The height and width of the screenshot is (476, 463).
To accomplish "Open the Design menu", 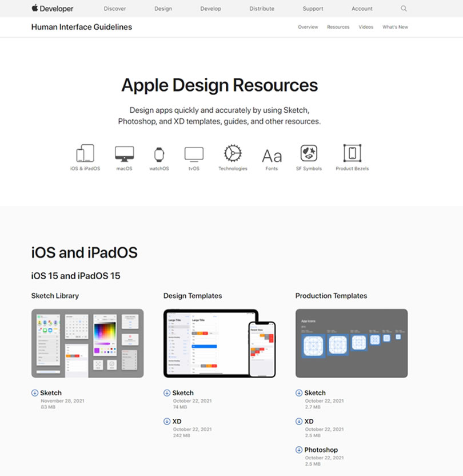I will [x=163, y=9].
